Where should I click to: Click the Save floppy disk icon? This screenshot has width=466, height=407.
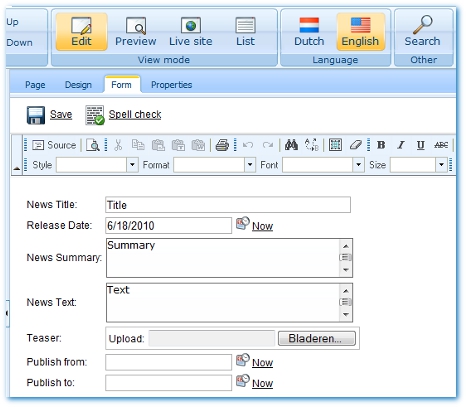tap(36, 115)
